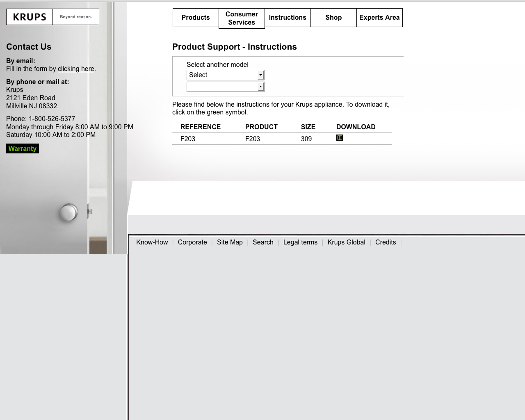
Task: Go to Krups Global link
Action: pos(346,242)
